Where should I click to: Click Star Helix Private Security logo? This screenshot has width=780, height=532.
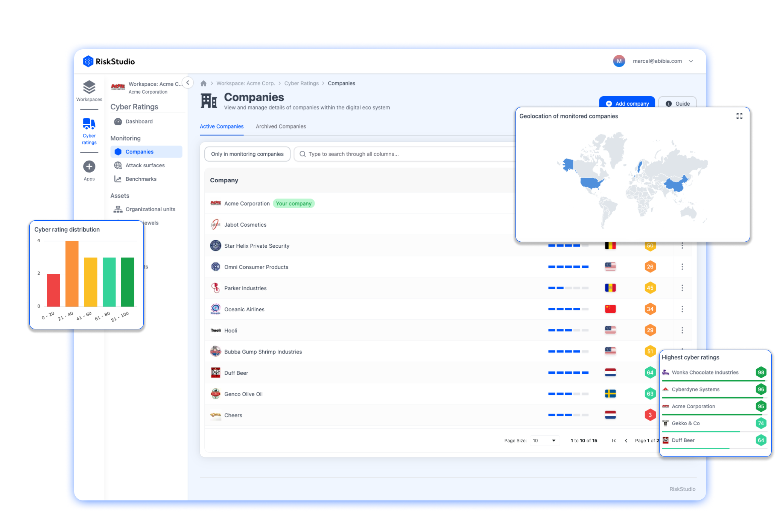[216, 246]
